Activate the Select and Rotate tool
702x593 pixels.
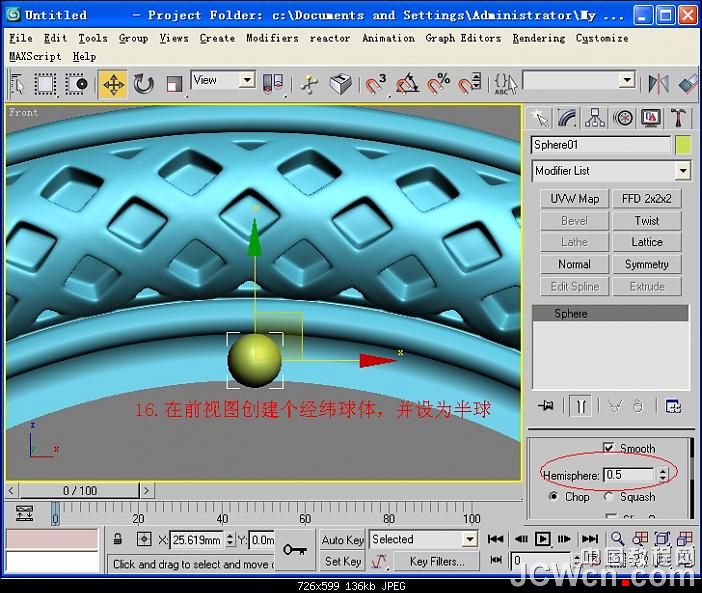pyautogui.click(x=143, y=84)
